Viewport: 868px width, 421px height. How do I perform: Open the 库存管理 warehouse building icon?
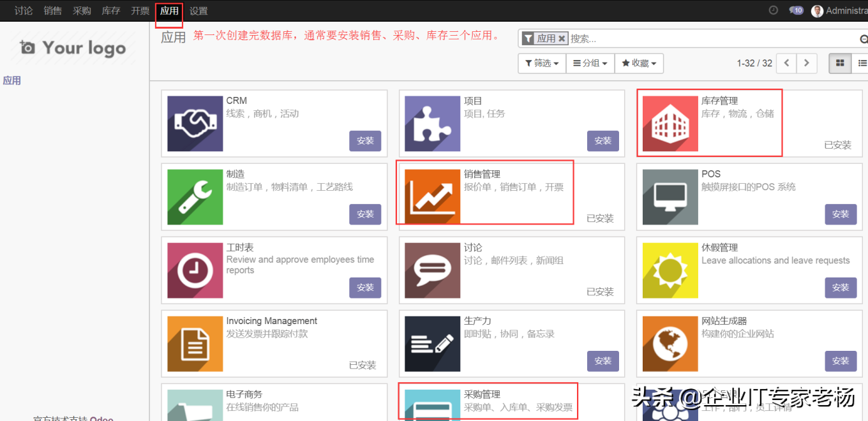670,124
